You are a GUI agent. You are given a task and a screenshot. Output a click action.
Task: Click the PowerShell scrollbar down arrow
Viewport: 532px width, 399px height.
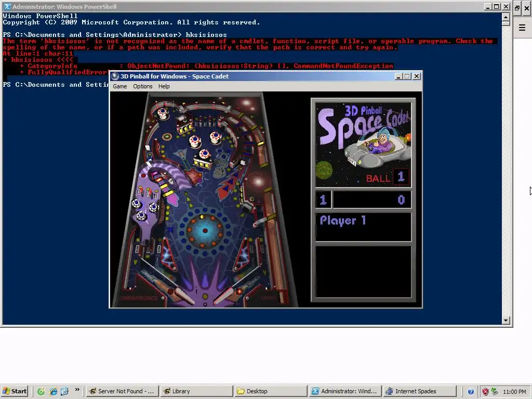pyautogui.click(x=506, y=320)
